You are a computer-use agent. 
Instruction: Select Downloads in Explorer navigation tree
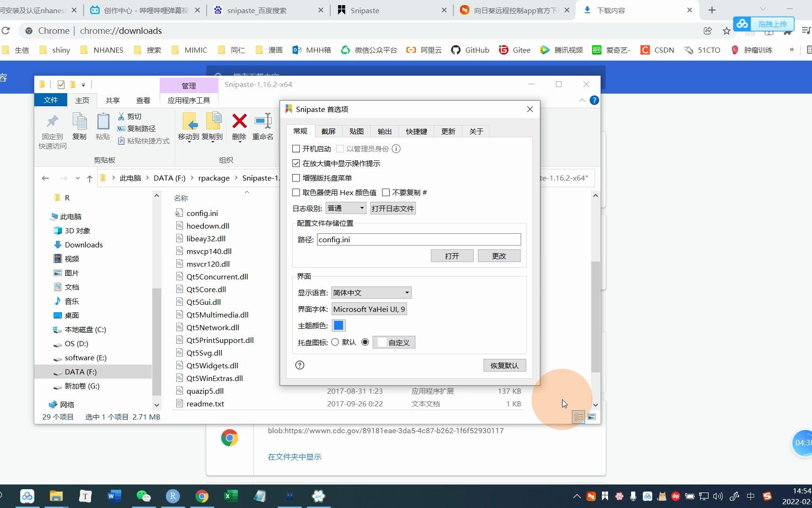click(x=84, y=245)
